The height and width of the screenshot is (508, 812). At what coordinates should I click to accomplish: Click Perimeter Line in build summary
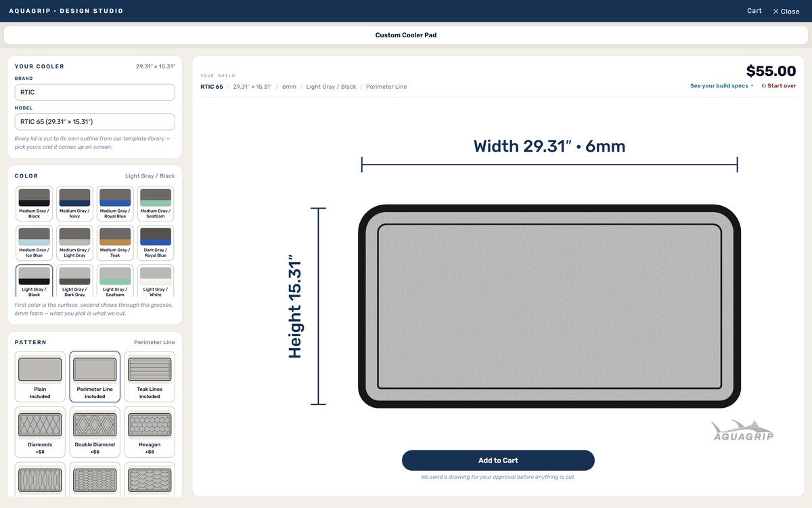click(386, 87)
